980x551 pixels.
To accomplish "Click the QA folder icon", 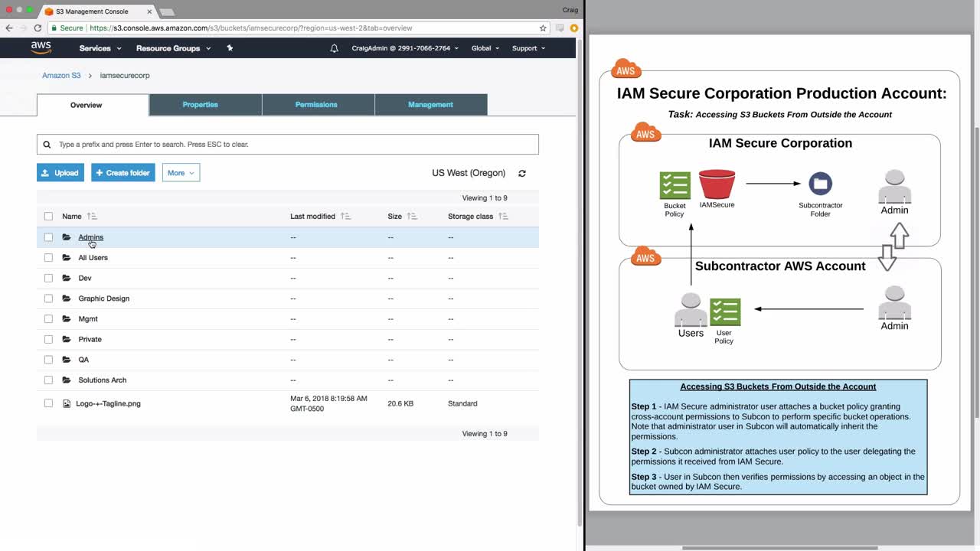I will coord(67,360).
